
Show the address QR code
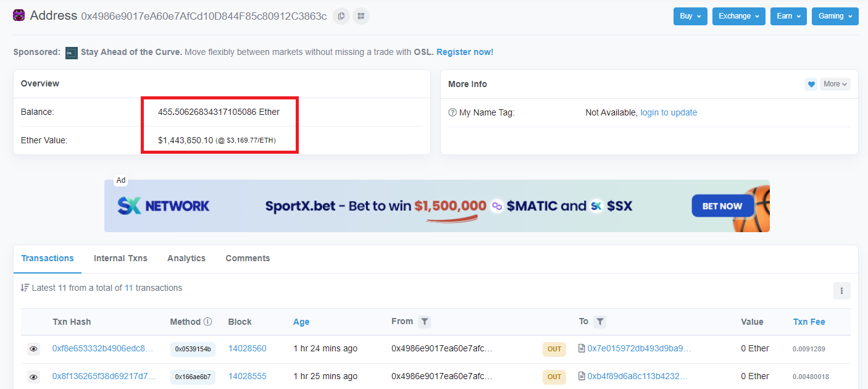[x=361, y=16]
